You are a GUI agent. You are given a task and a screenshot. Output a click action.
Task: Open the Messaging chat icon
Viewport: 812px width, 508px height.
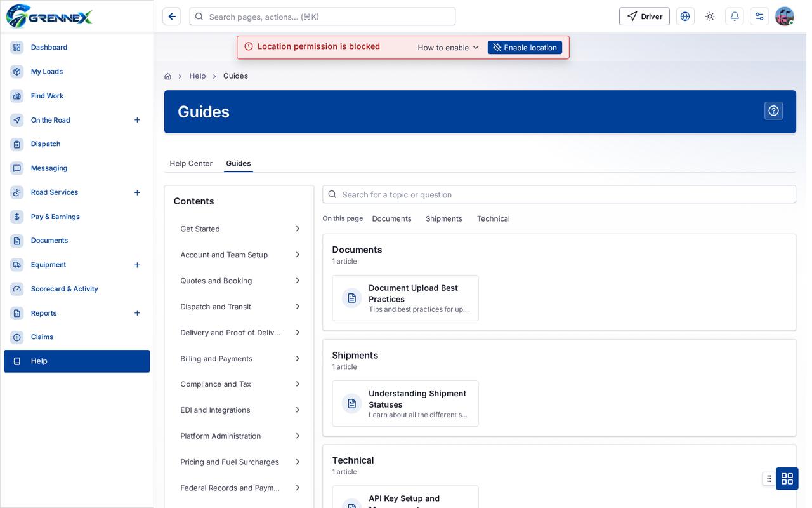[x=17, y=168]
